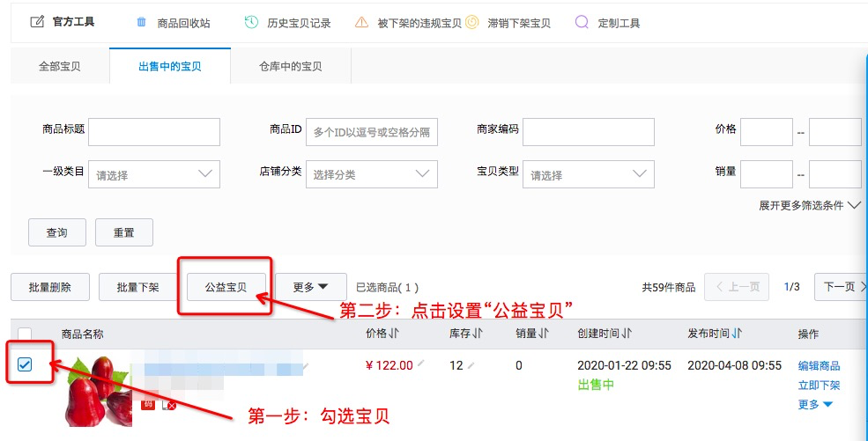This screenshot has width=868, height=441.
Task: Click pencil icon beside blurred product title
Action: click(306, 366)
